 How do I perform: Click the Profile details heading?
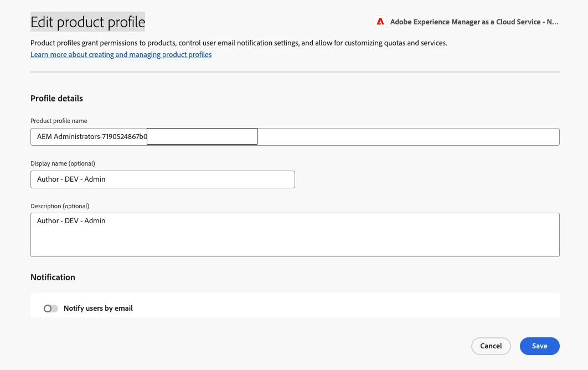point(56,99)
